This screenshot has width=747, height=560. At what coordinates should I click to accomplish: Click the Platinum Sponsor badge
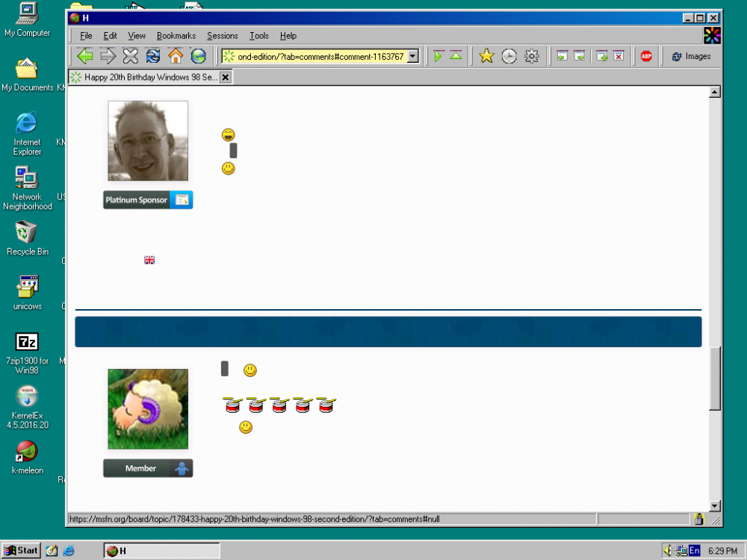coord(147,199)
